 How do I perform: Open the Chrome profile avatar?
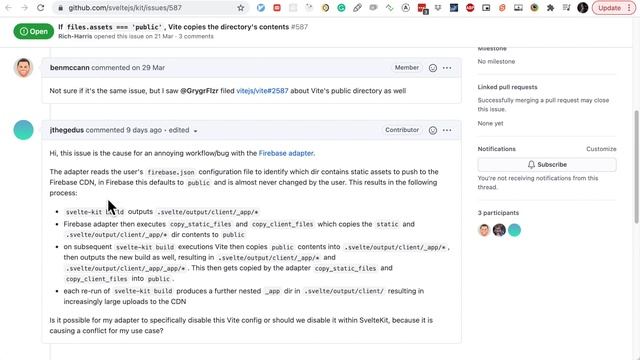pyautogui.click(x=582, y=8)
